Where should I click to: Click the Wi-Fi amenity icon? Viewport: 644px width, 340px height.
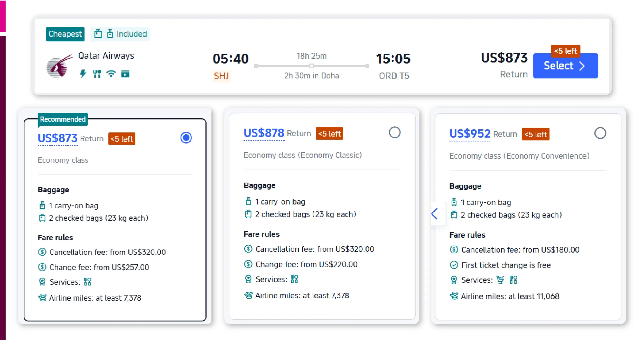click(x=111, y=74)
